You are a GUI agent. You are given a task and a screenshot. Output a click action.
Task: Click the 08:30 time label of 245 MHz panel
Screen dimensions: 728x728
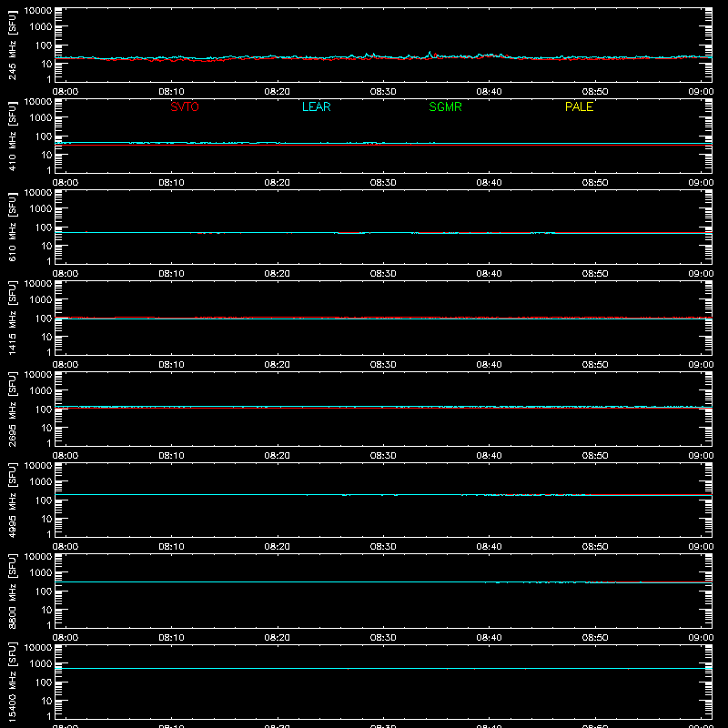[383, 92]
